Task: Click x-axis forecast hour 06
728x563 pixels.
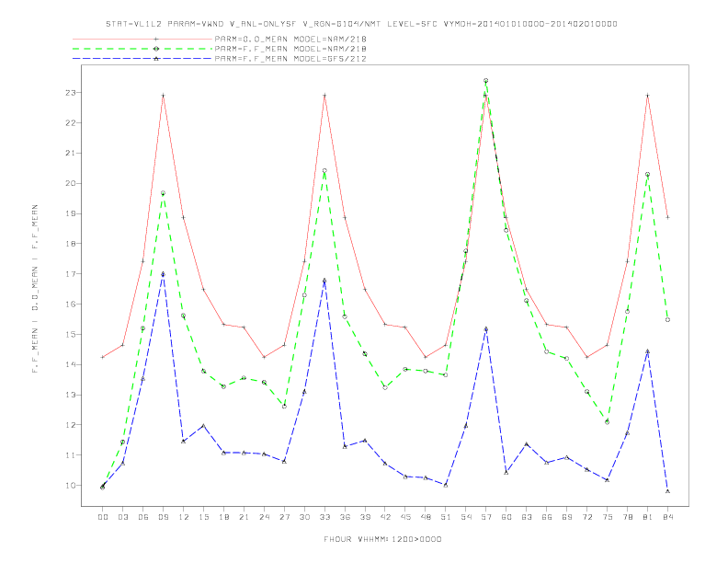Action: 143,517
